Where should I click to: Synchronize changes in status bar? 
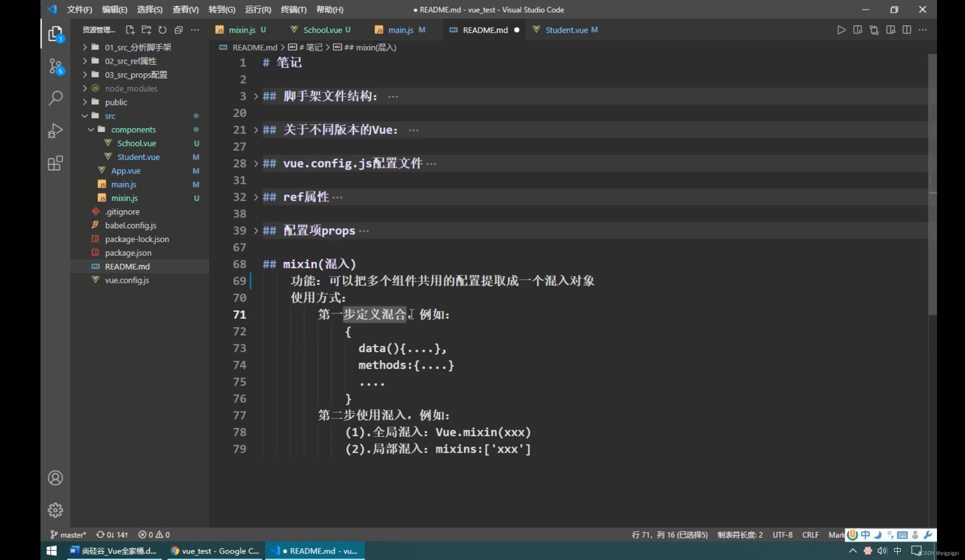coord(112,535)
